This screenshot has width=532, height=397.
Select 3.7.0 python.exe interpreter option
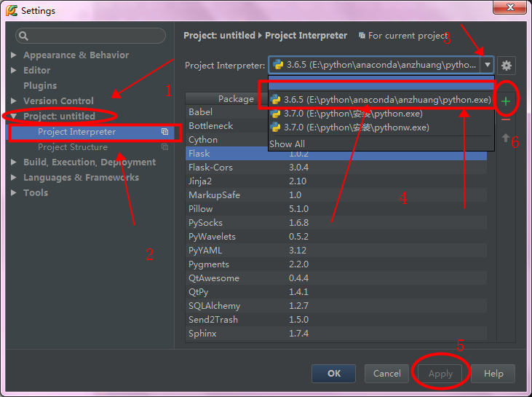[x=381, y=114]
